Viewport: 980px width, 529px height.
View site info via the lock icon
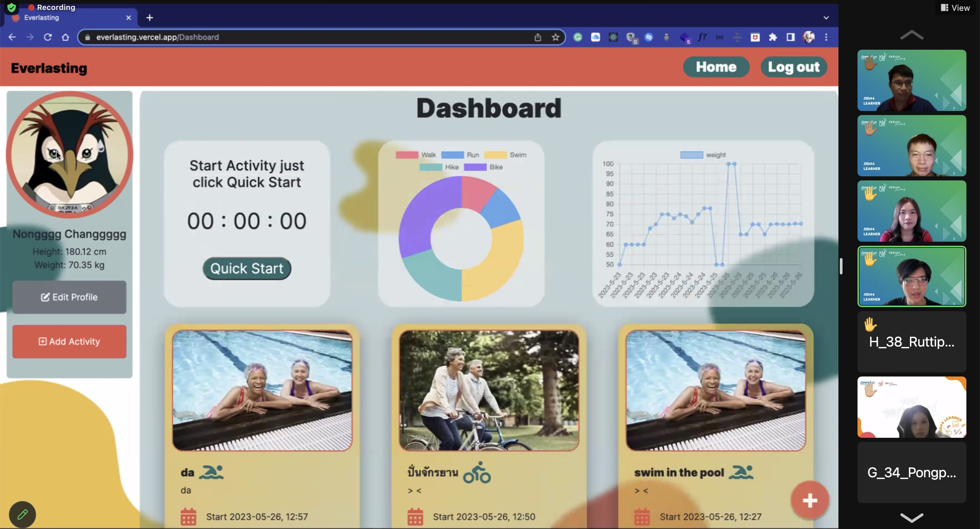87,37
